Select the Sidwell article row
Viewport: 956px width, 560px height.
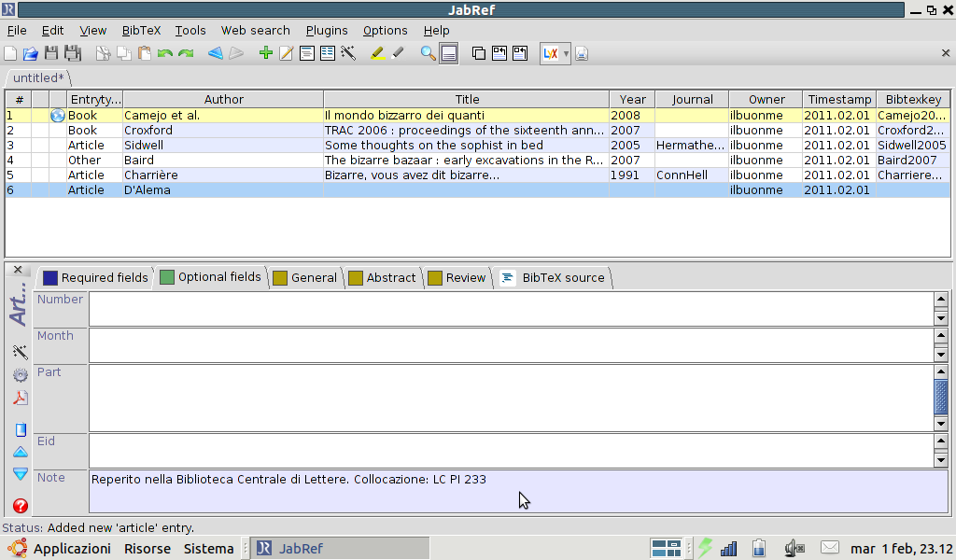(x=477, y=145)
